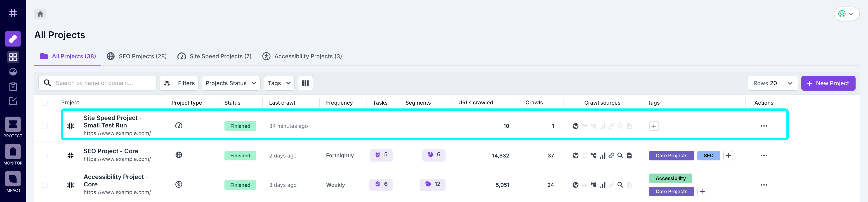This screenshot has height=202, width=868.
Task: Click the New Project button
Action: 828,83
